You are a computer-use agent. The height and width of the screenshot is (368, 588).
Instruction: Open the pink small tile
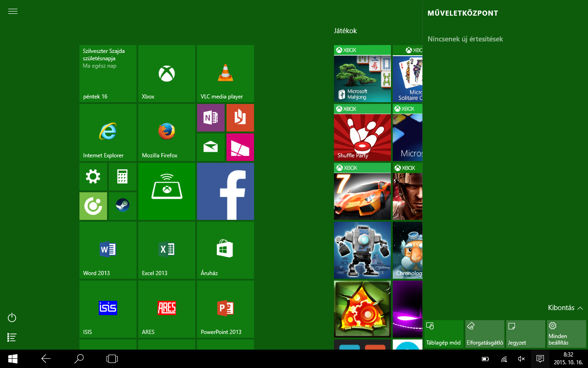[x=240, y=147]
